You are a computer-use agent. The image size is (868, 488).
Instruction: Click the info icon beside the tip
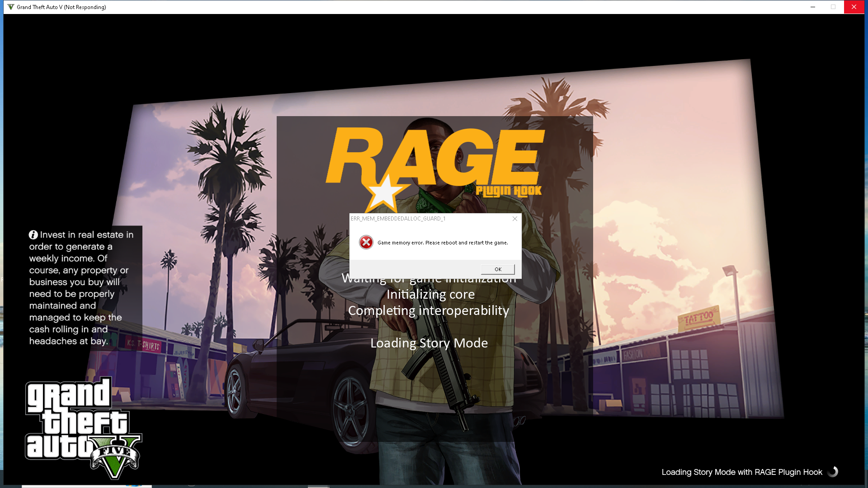33,235
